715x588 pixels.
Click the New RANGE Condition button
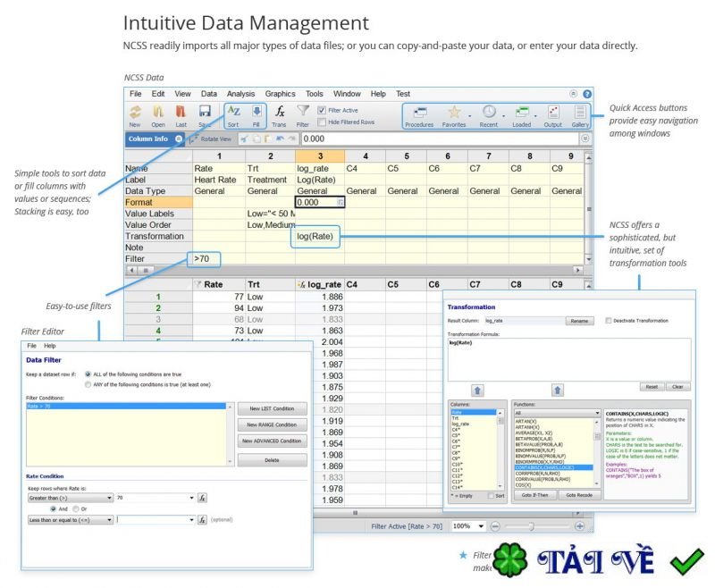coord(273,424)
